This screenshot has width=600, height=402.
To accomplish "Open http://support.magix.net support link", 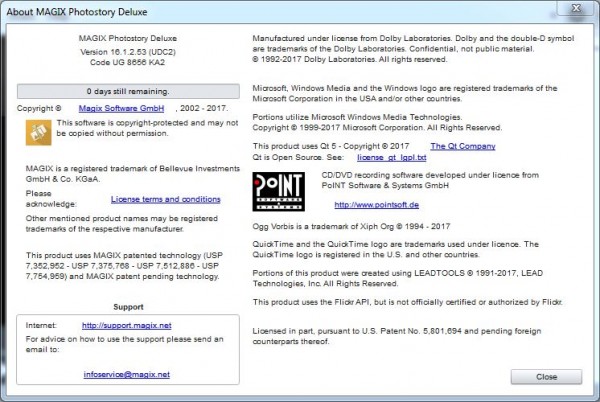I will coord(127,326).
